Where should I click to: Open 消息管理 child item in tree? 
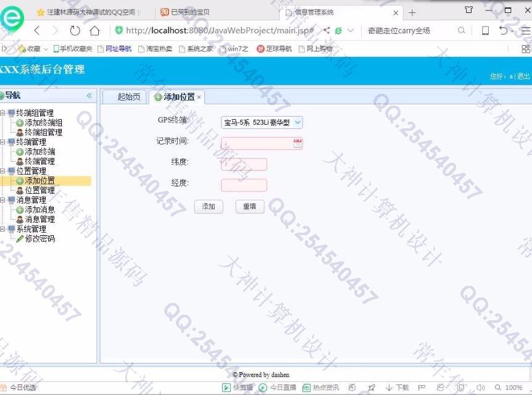(36, 219)
